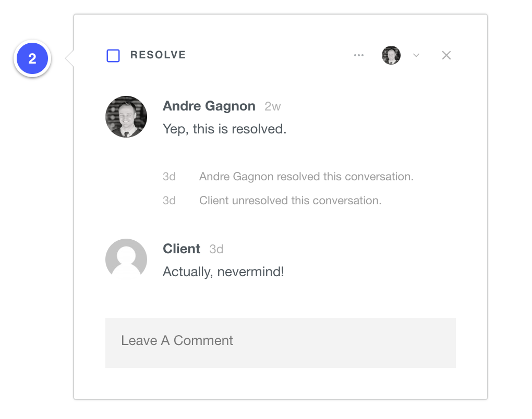Open the three-dot more options menu

[x=359, y=55]
